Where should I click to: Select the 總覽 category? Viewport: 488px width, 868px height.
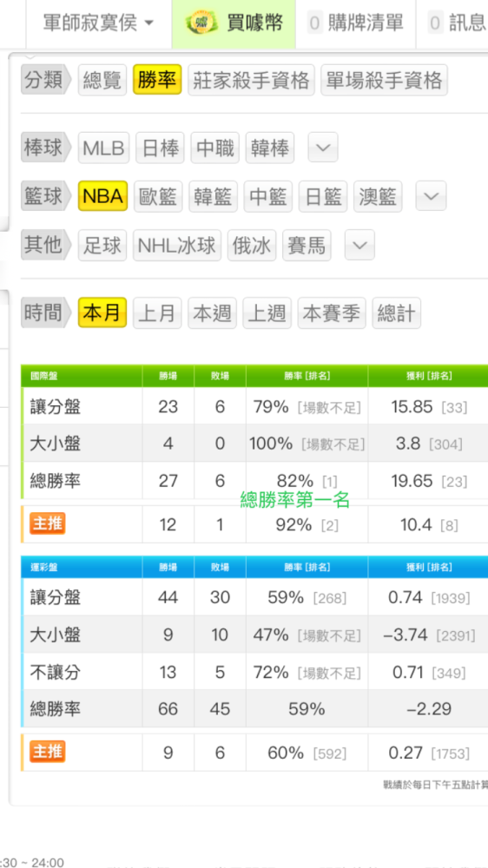tap(102, 80)
